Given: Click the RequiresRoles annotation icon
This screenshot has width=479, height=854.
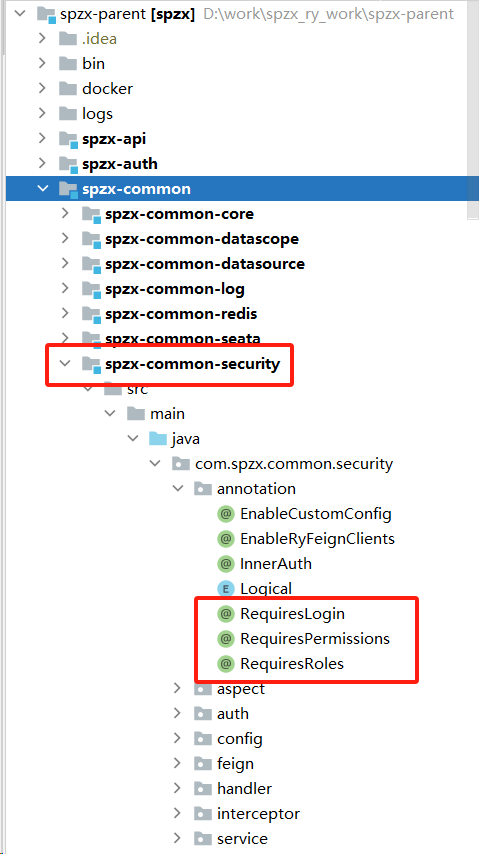Looking at the screenshot, I should pos(225,664).
